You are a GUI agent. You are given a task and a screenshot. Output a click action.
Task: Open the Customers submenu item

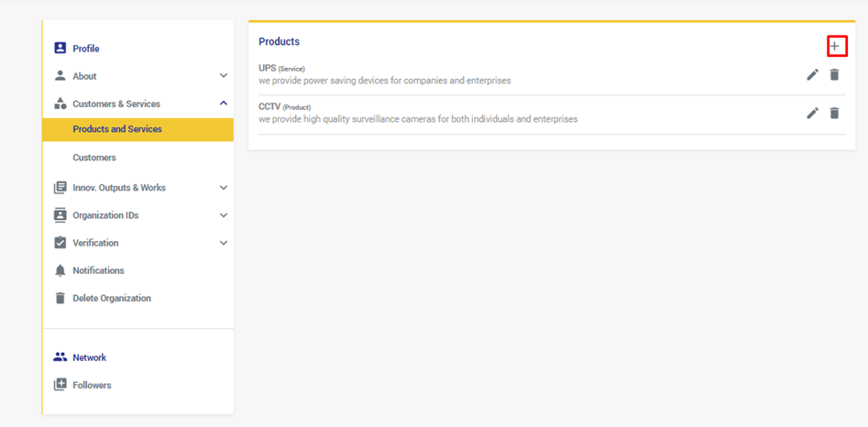coord(94,158)
